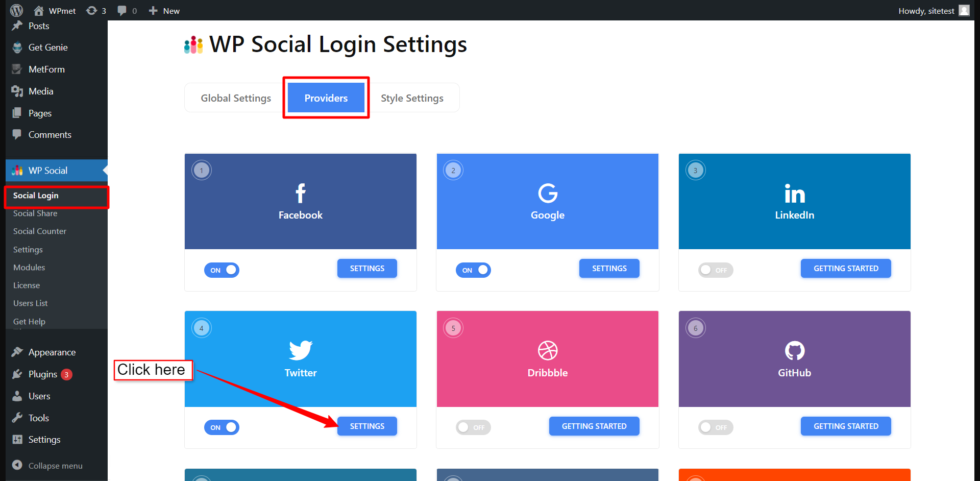Viewport: 980px width, 481px height.
Task: Open Modules submenu item
Action: [x=29, y=268]
